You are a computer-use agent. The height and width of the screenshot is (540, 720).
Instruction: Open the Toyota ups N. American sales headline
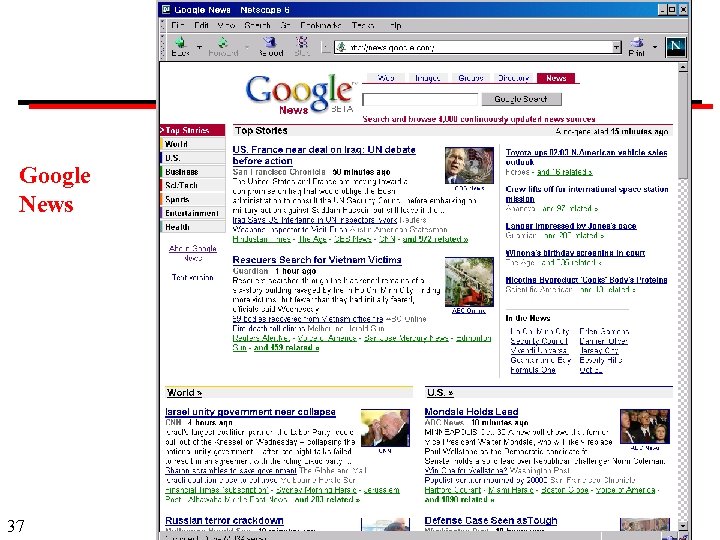(586, 157)
